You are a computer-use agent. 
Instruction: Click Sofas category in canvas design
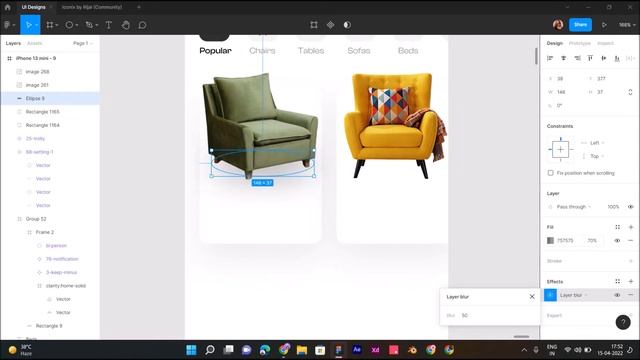click(x=359, y=51)
